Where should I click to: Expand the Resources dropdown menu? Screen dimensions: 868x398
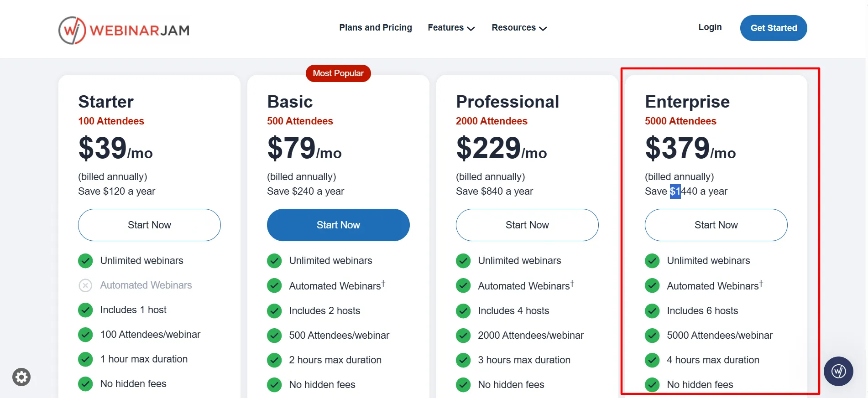519,28
